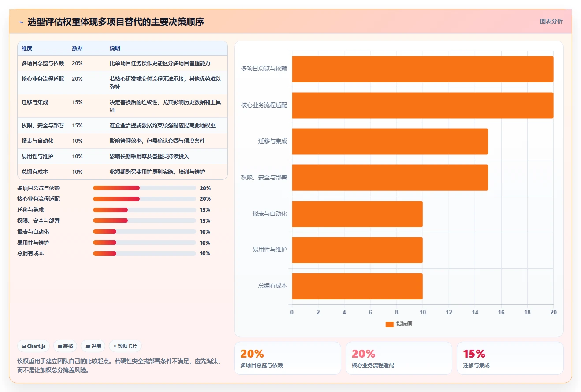The image size is (581, 392).
Task: Click the Chart.js tag chip
Action: [34, 346]
